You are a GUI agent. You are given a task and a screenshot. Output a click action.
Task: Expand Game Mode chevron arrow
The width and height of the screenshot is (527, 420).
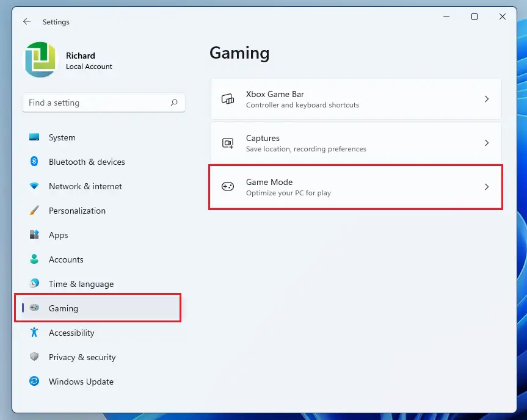coord(486,187)
